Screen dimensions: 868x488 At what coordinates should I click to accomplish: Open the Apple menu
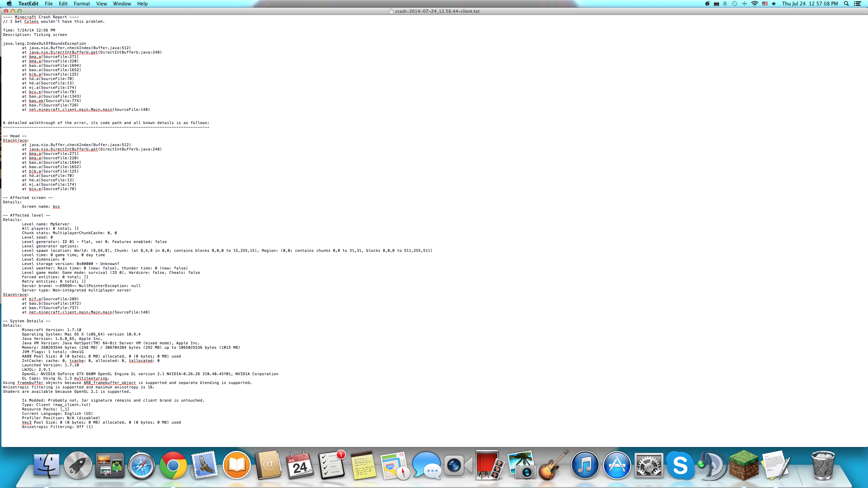(x=9, y=4)
